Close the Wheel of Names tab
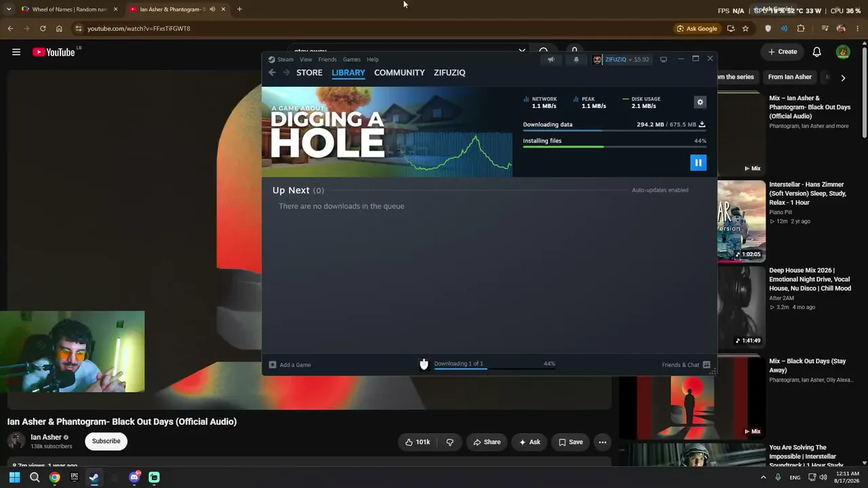Image resolution: width=868 pixels, height=488 pixels. [115, 9]
